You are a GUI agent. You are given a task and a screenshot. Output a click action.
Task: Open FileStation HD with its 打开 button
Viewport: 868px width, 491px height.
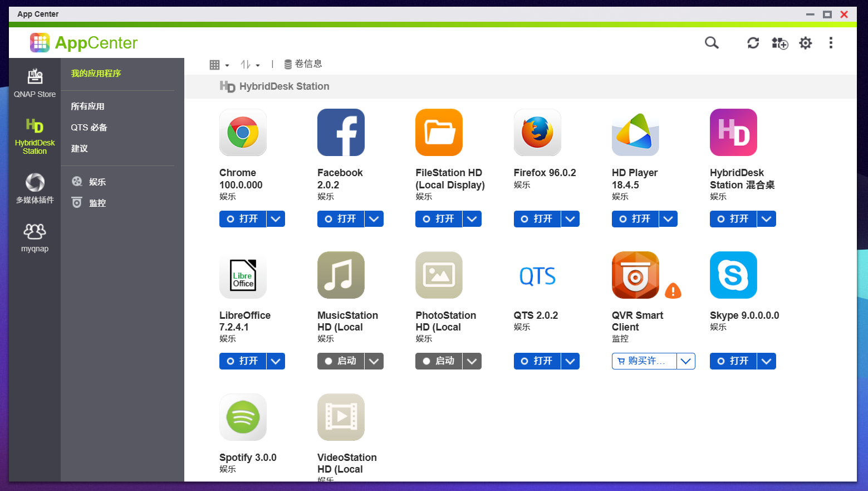coord(439,219)
